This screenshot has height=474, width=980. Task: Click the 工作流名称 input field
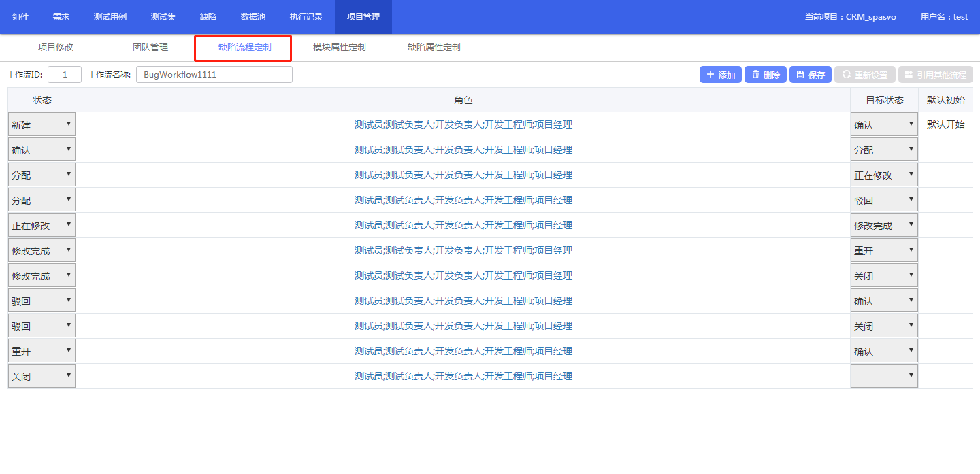point(214,75)
